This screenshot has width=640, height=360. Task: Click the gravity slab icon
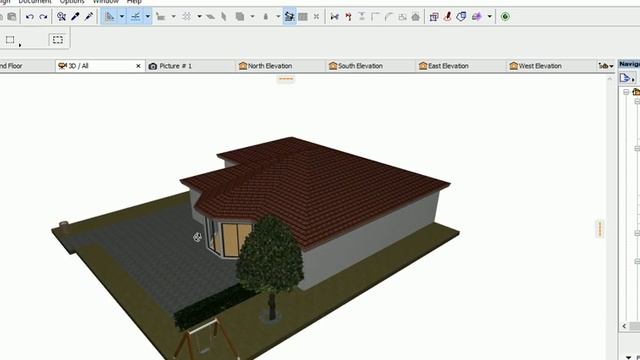[x=211, y=17]
